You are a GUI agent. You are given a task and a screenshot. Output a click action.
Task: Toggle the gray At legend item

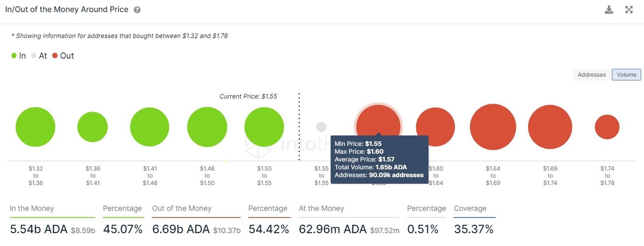[39, 56]
